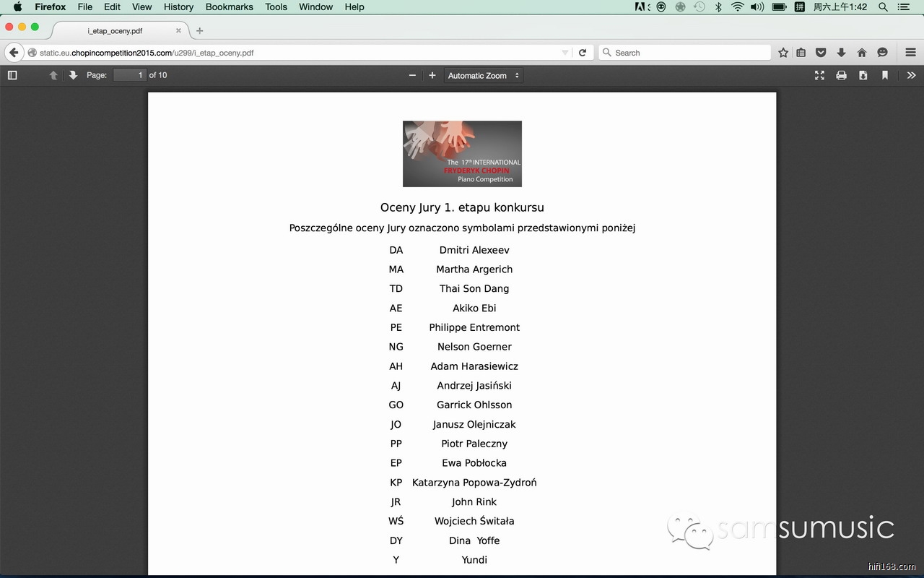Print the PDF document
Viewport: 924px width, 578px height.
(841, 75)
